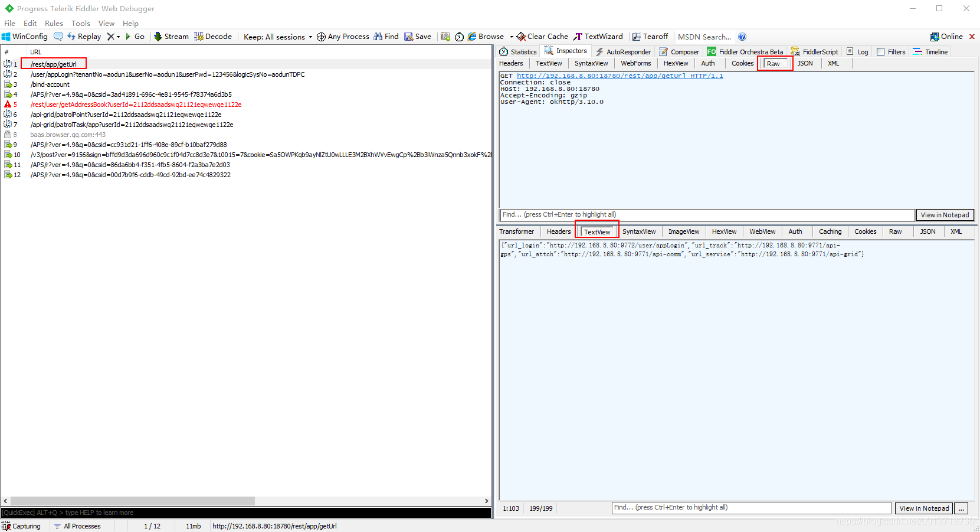Select response ImageView tab

pyautogui.click(x=684, y=232)
